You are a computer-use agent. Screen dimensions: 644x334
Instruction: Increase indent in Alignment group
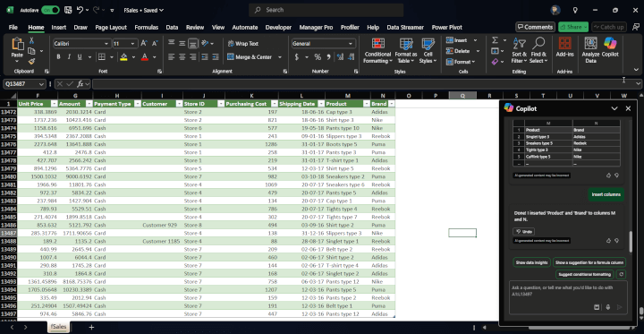(x=216, y=57)
